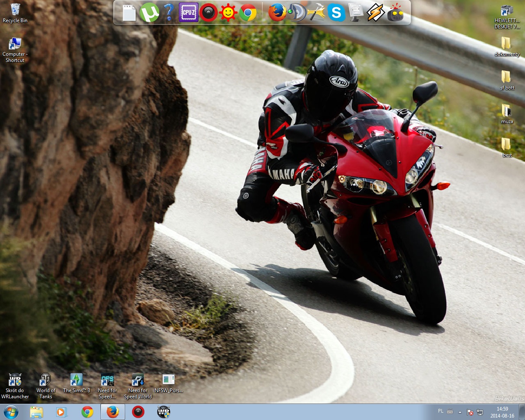The image size is (525, 420).
Task: Open the best folder on desktop
Action: tap(507, 147)
